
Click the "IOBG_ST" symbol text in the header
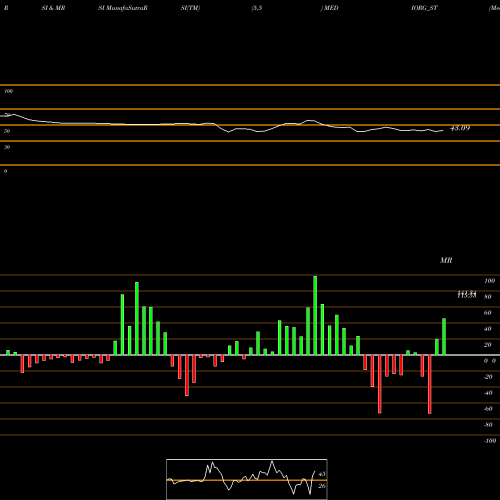pyautogui.click(x=424, y=8)
